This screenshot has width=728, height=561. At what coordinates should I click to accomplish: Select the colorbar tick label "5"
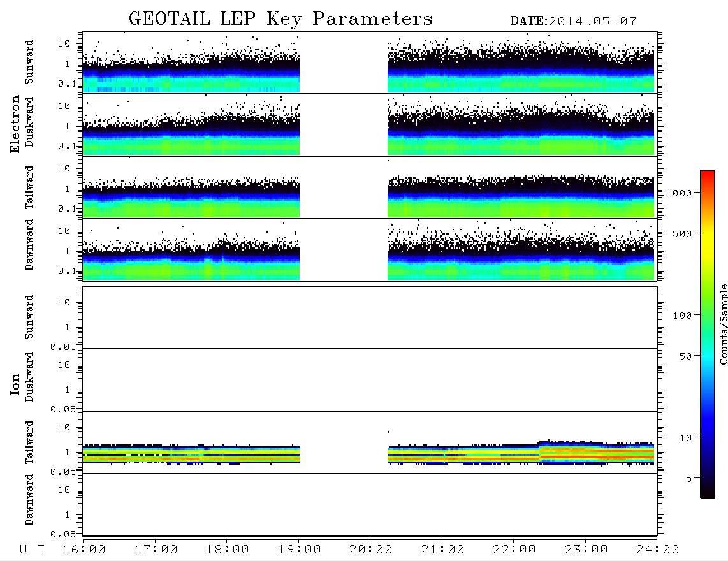(689, 479)
